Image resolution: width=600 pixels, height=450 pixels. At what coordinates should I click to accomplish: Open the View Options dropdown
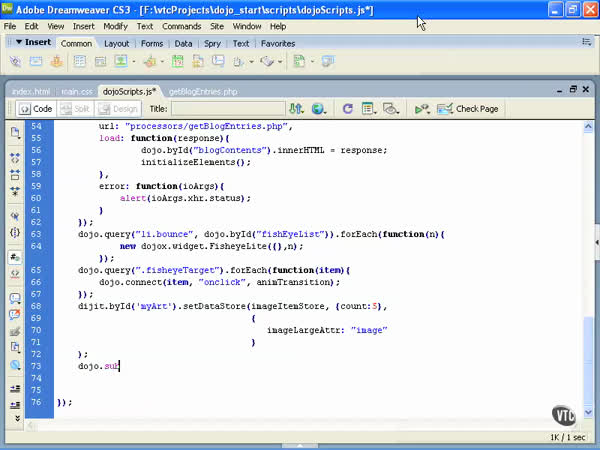point(369,108)
